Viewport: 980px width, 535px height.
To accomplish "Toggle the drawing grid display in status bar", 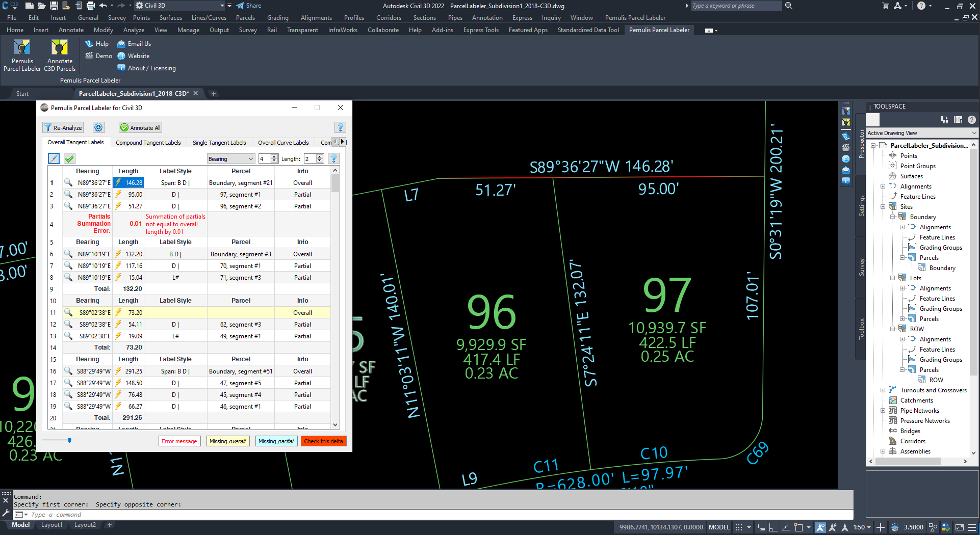I will [x=738, y=527].
